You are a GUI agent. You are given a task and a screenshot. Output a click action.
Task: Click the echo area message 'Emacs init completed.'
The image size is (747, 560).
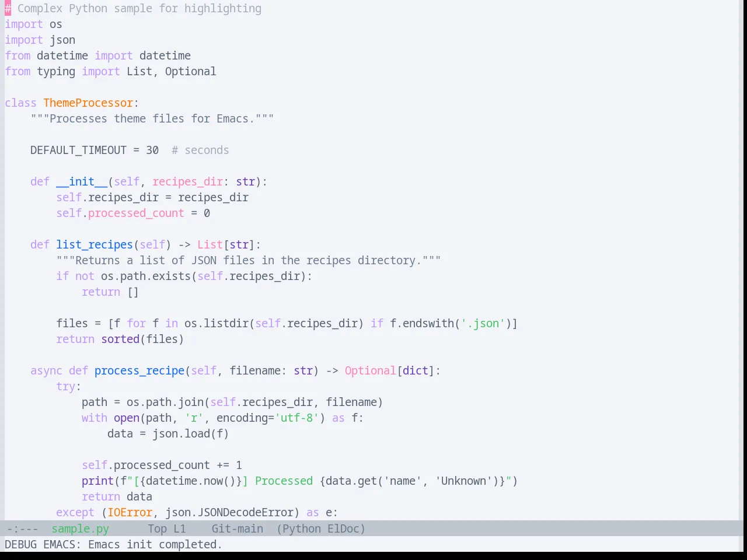point(155,544)
